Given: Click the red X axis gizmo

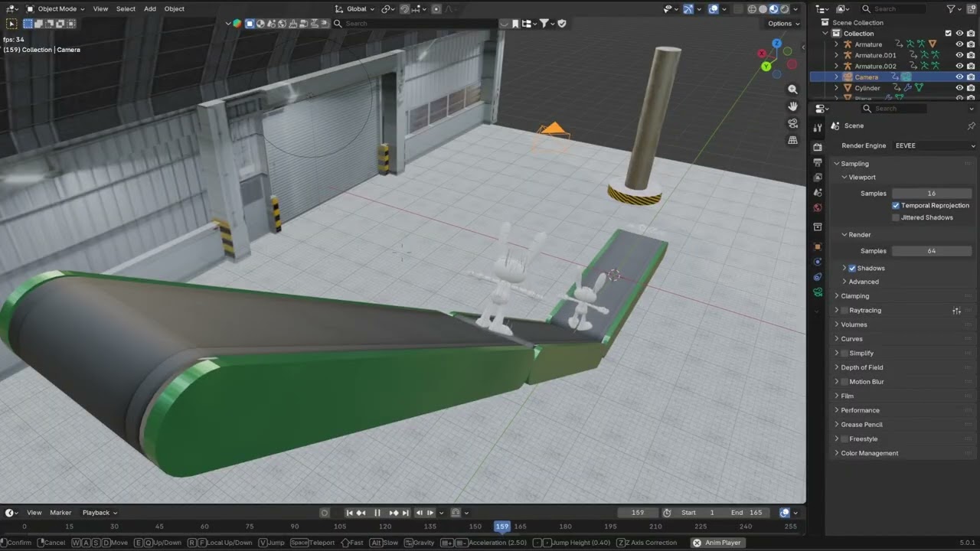Looking at the screenshot, I should 762,54.
